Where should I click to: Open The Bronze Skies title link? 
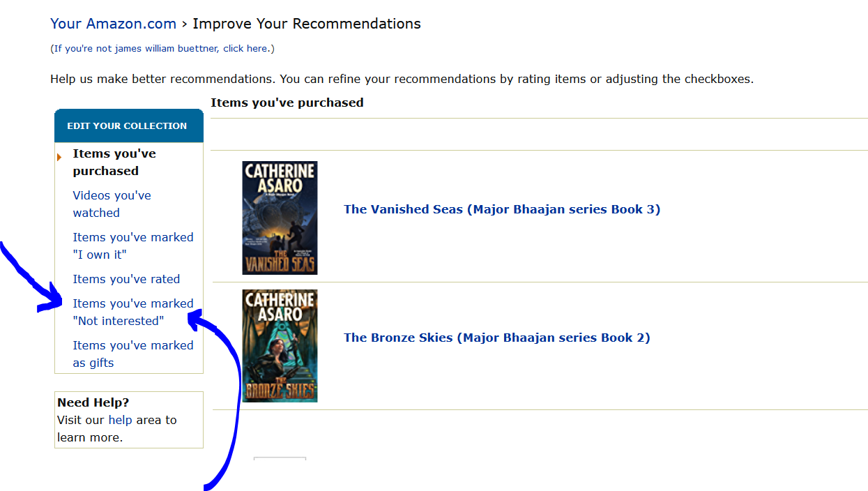497,338
